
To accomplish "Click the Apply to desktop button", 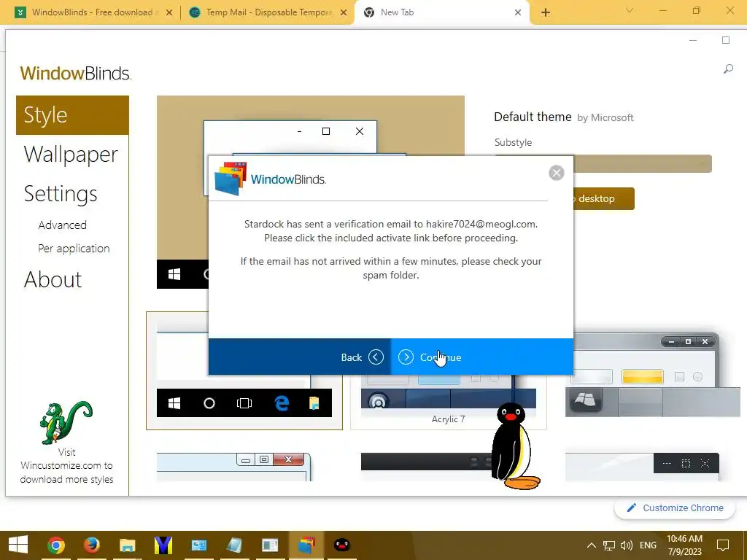I will (x=603, y=198).
